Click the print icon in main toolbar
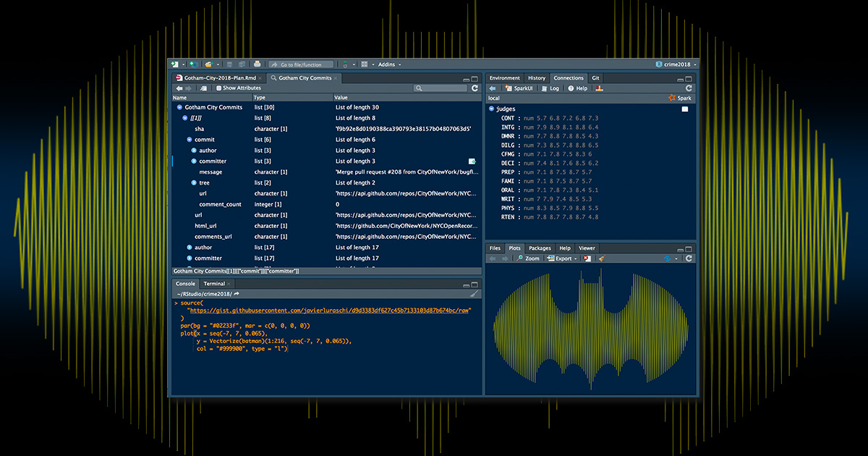The height and width of the screenshot is (456, 868). (x=257, y=64)
